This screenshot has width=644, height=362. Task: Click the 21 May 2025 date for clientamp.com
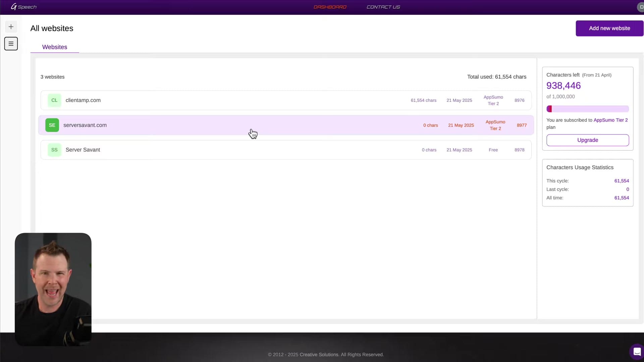click(459, 100)
